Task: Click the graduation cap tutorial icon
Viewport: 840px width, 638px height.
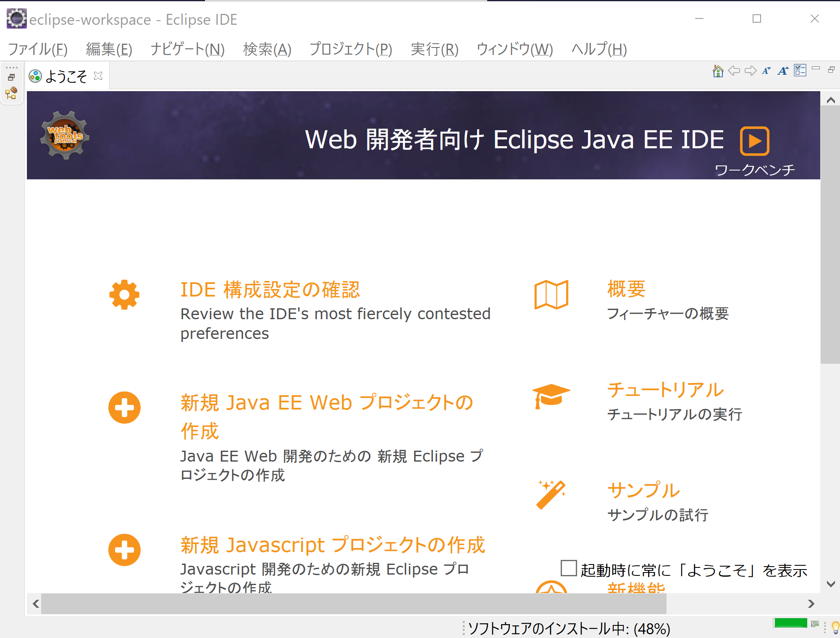Action: pos(551,396)
